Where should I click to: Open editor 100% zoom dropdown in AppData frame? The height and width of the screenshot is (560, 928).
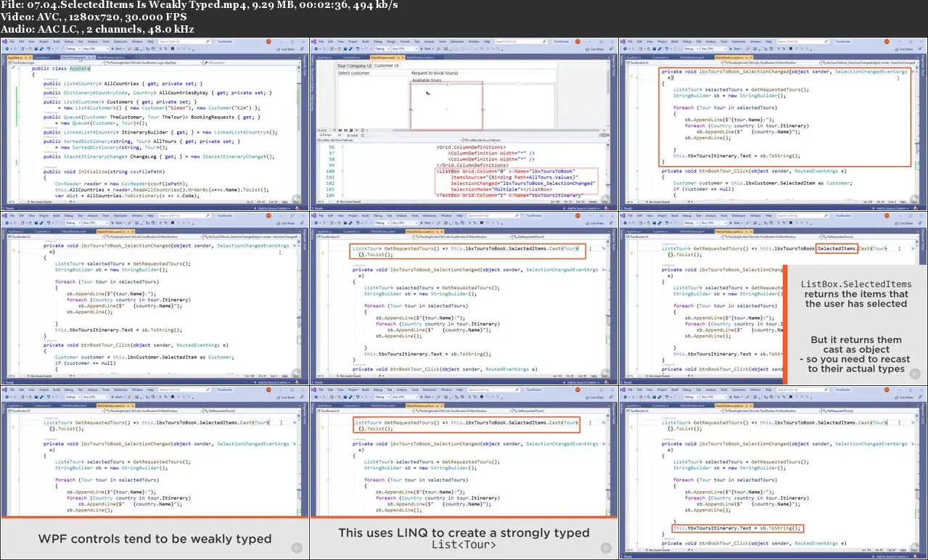(x=15, y=202)
